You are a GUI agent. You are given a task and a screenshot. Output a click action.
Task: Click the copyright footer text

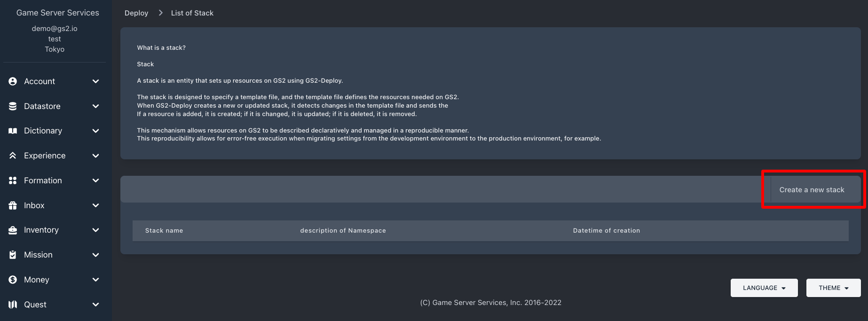point(491,303)
